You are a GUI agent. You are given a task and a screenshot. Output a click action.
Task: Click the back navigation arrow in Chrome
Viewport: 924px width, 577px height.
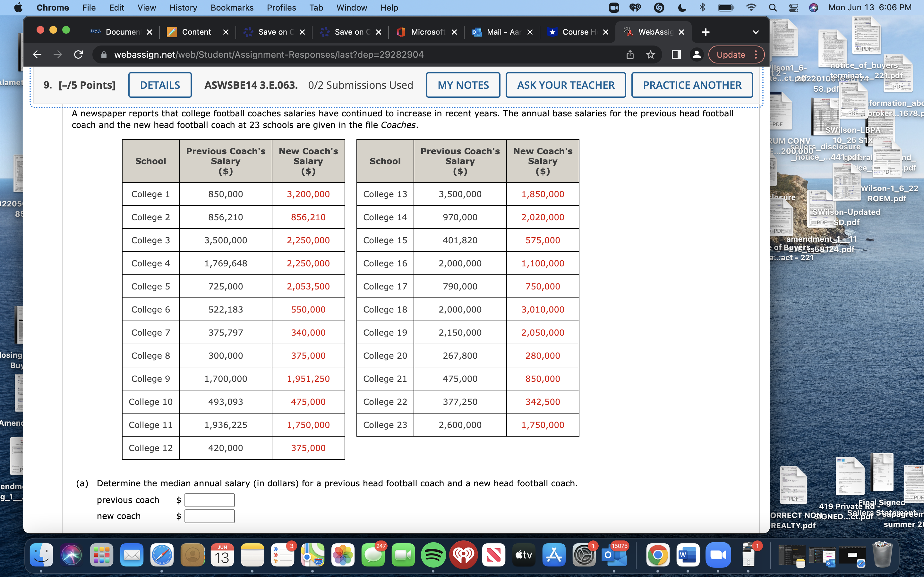click(37, 54)
